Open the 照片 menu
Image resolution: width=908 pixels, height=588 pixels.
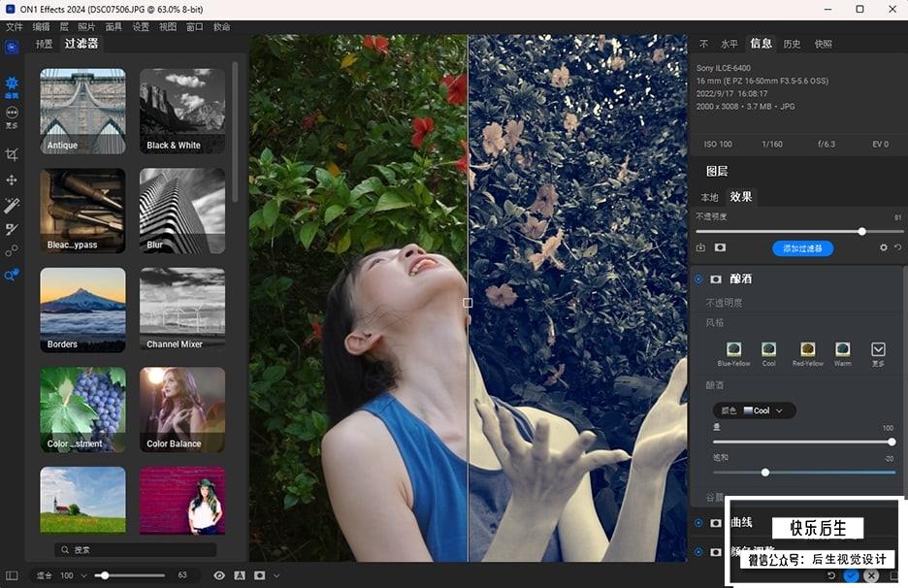click(86, 26)
